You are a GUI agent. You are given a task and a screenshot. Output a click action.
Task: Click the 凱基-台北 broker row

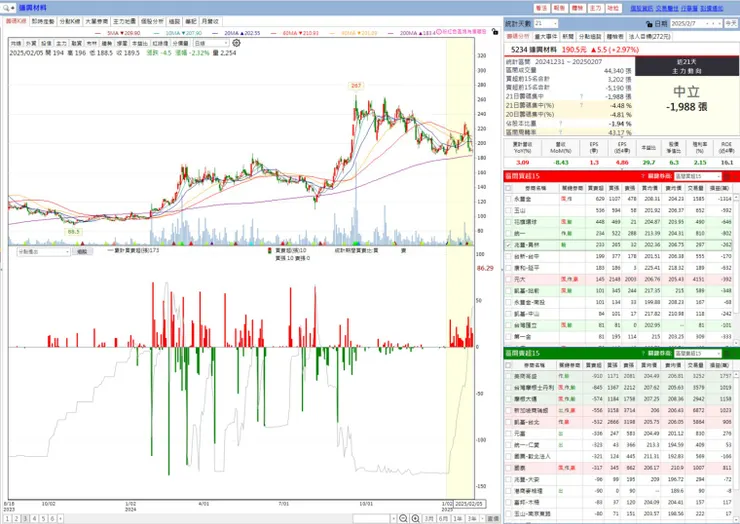(x=618, y=422)
